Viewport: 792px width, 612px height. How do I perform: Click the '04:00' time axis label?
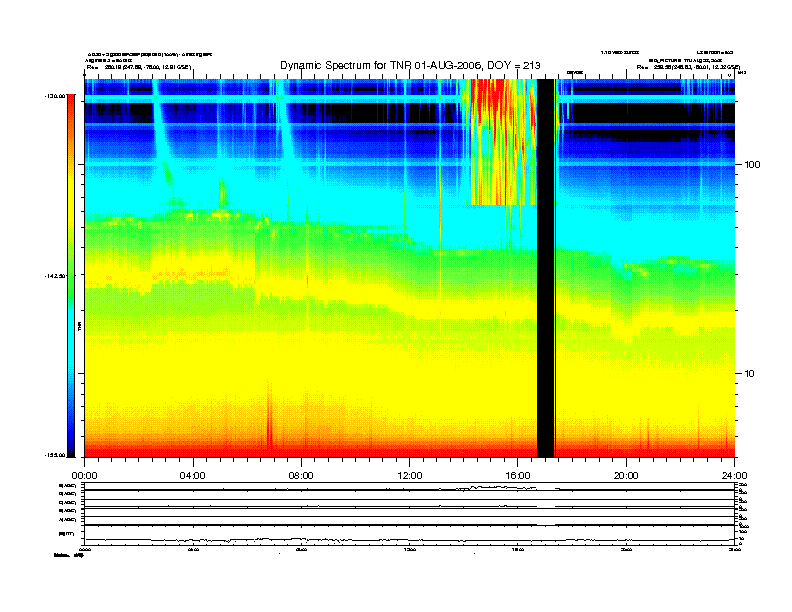click(x=193, y=476)
